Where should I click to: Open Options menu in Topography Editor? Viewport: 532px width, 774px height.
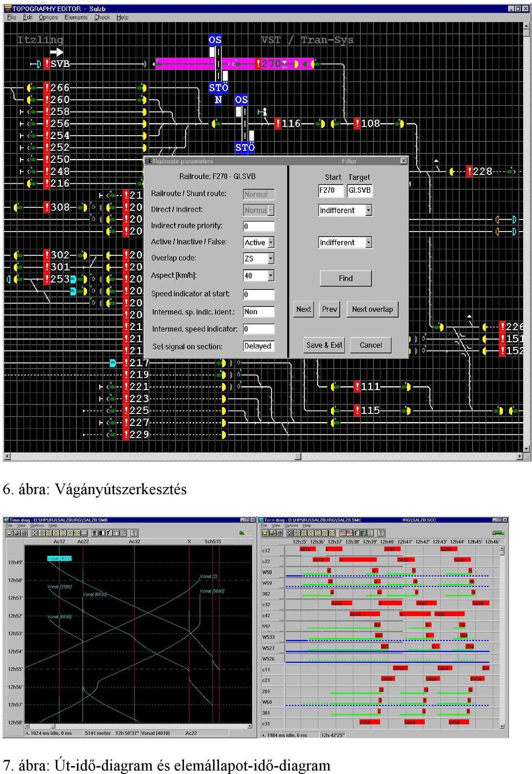[48, 18]
